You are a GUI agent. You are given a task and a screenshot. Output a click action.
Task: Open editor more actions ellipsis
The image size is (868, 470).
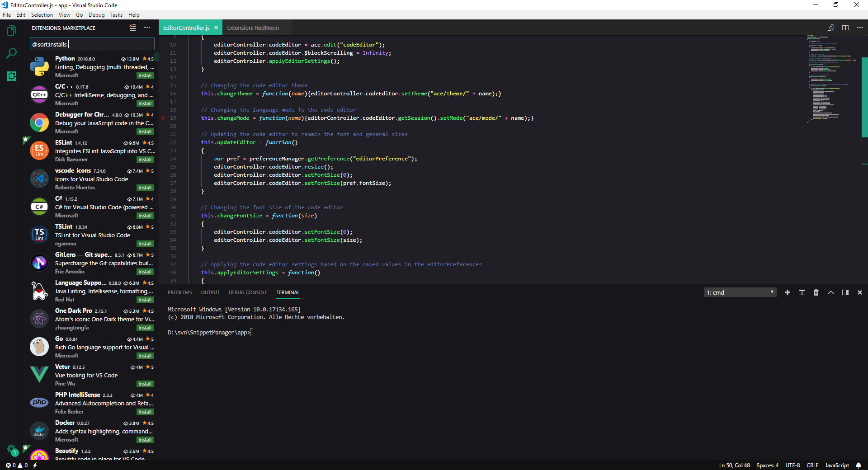coord(860,28)
